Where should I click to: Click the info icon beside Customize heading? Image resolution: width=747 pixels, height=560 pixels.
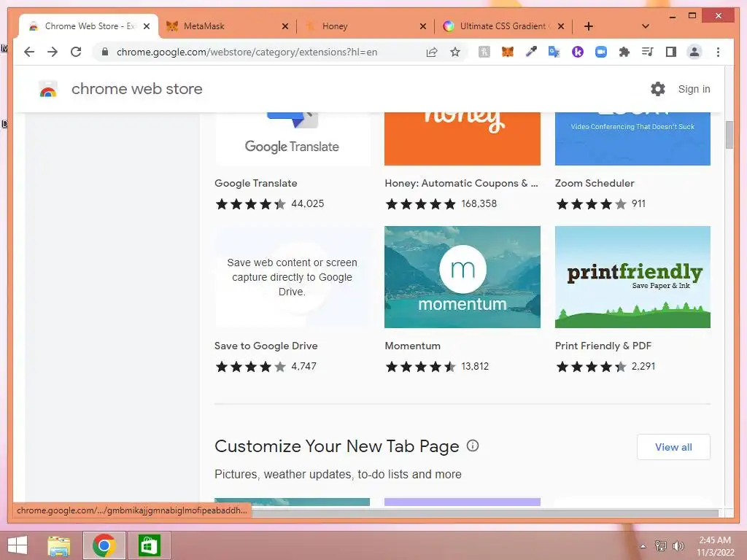click(x=473, y=446)
